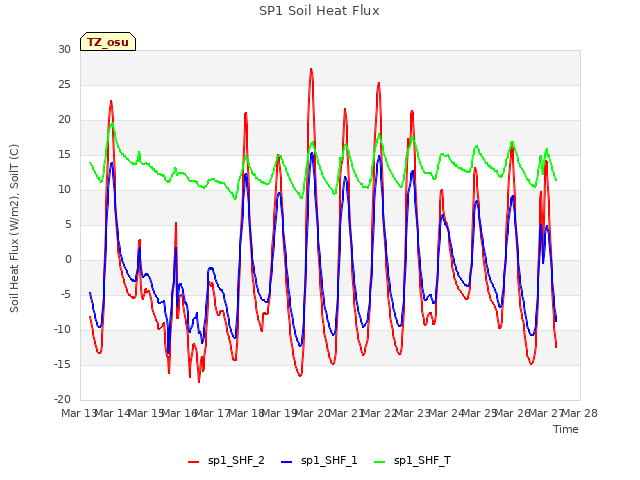
Task: Click the red sp1_SHF_2 legend swatch
Action: coord(193,462)
